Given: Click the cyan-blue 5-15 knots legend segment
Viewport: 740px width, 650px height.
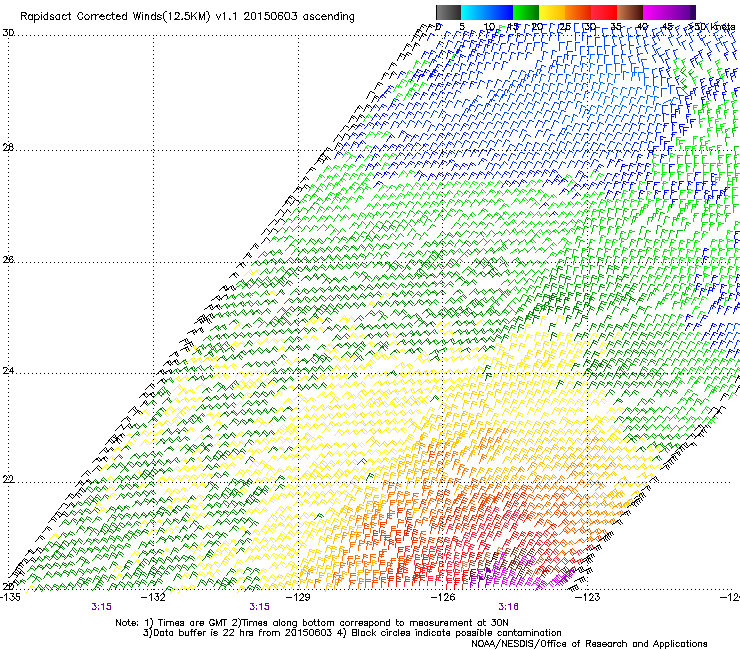Looking at the screenshot, I should coord(487,12).
